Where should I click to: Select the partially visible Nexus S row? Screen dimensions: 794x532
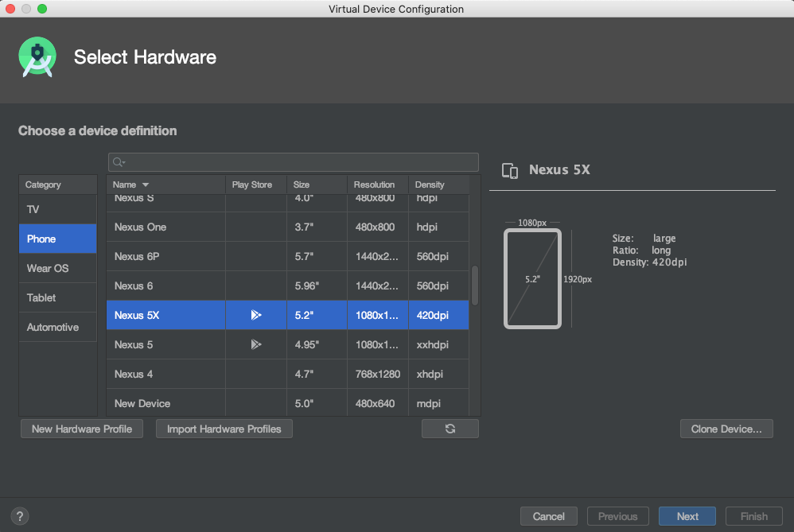[x=288, y=203]
